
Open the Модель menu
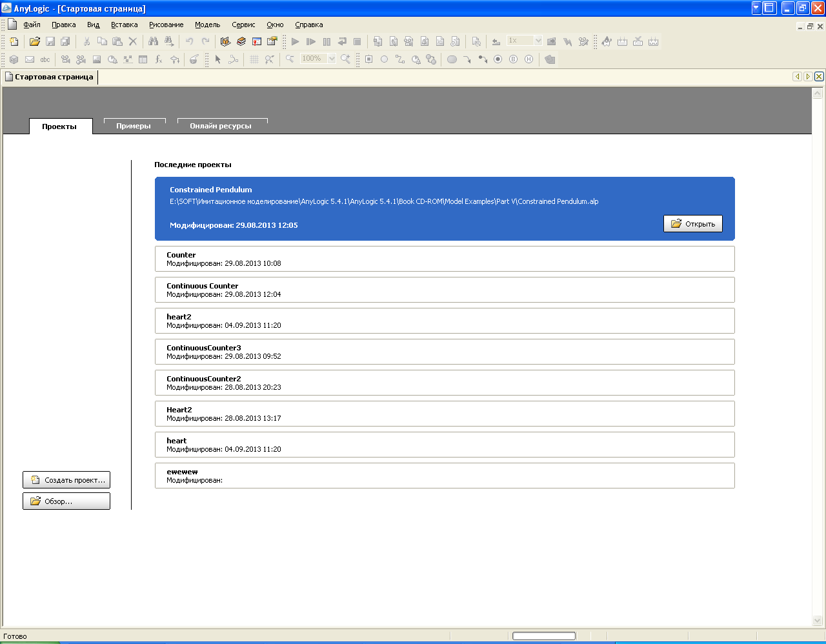tap(208, 25)
